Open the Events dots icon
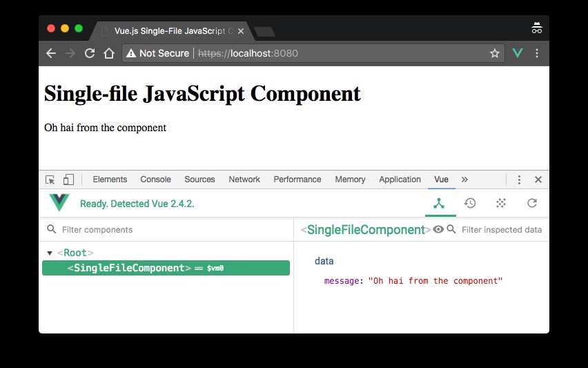 tap(501, 203)
